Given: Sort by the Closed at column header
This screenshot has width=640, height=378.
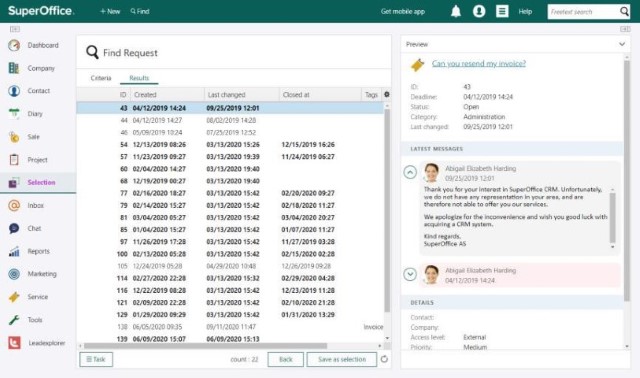Looking at the screenshot, I should coord(320,95).
